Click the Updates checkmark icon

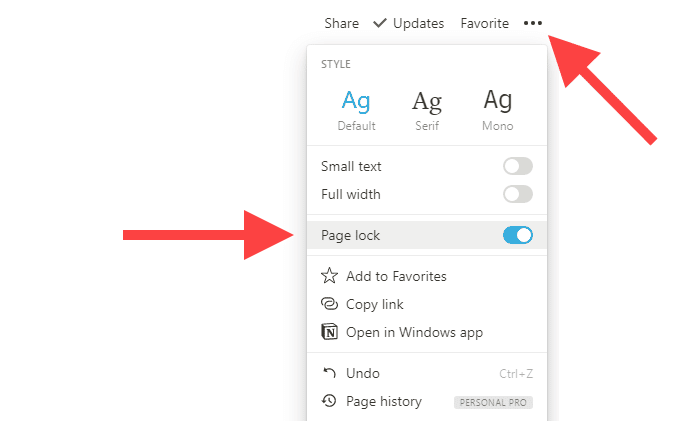pos(380,23)
